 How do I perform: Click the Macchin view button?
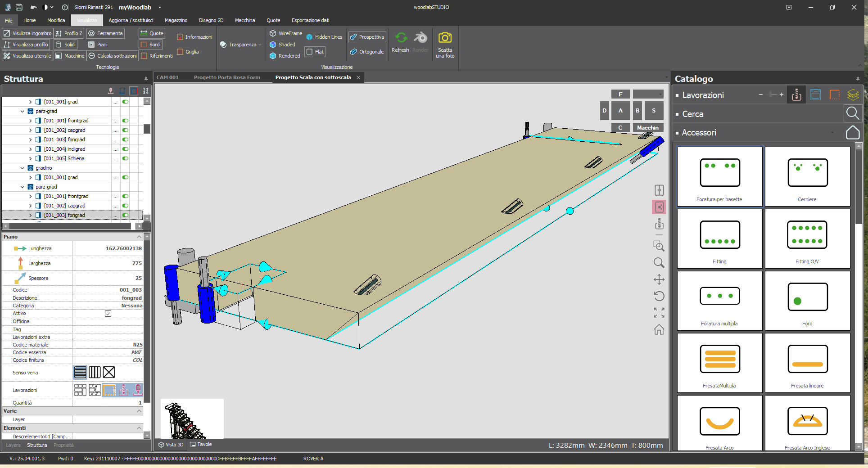(x=648, y=128)
